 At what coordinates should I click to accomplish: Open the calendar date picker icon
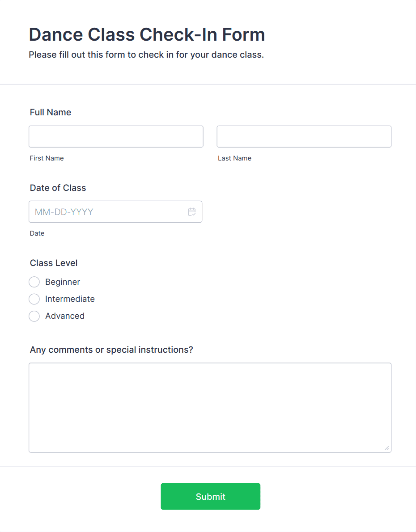[192, 211]
